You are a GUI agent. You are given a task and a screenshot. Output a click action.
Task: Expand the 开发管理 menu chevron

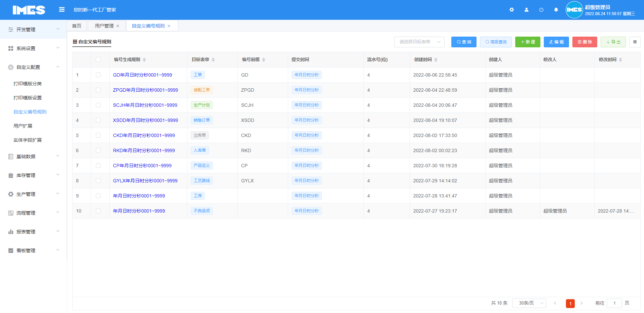[58, 29]
